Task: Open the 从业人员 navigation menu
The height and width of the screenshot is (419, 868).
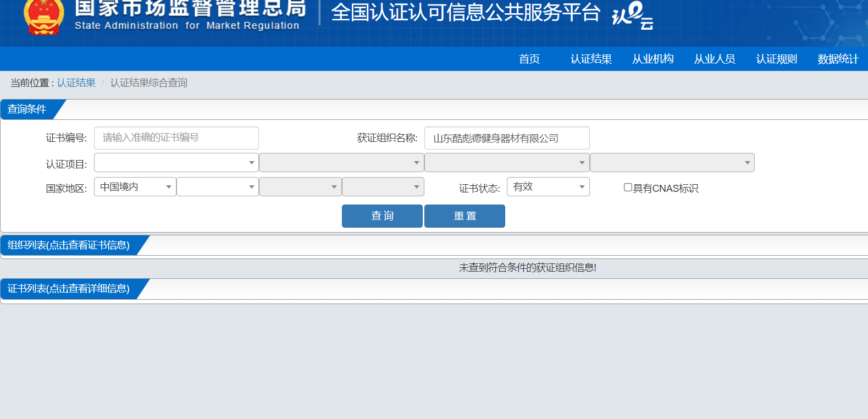Action: click(x=715, y=59)
